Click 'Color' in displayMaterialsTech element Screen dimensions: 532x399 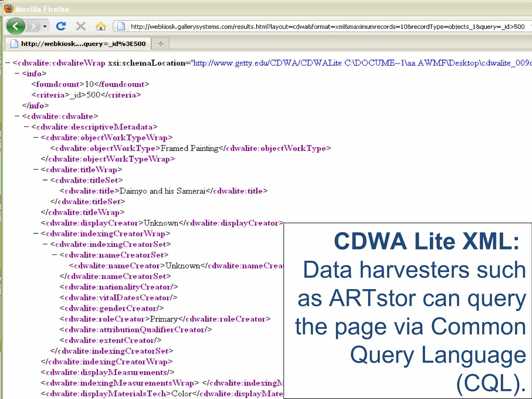pyautogui.click(x=182, y=394)
